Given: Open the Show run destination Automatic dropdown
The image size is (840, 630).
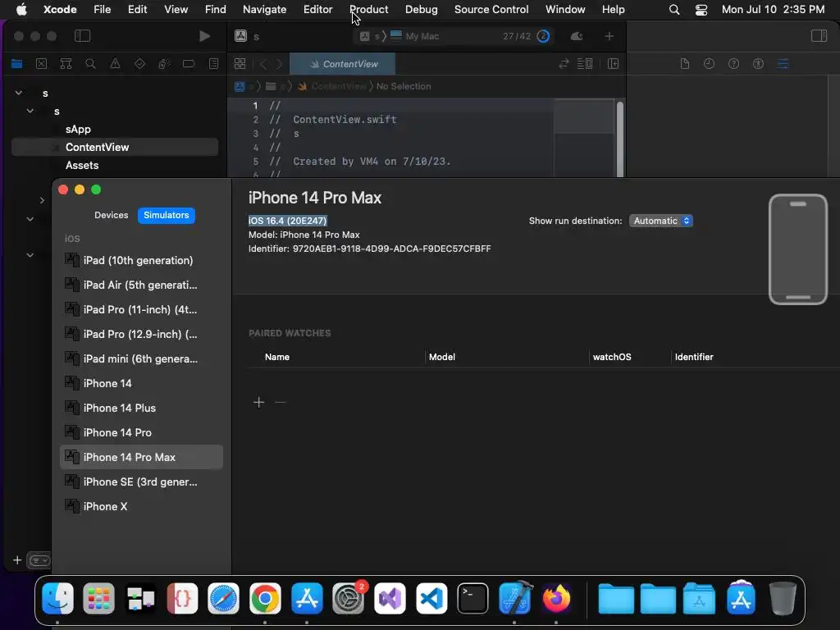Looking at the screenshot, I should coord(660,221).
